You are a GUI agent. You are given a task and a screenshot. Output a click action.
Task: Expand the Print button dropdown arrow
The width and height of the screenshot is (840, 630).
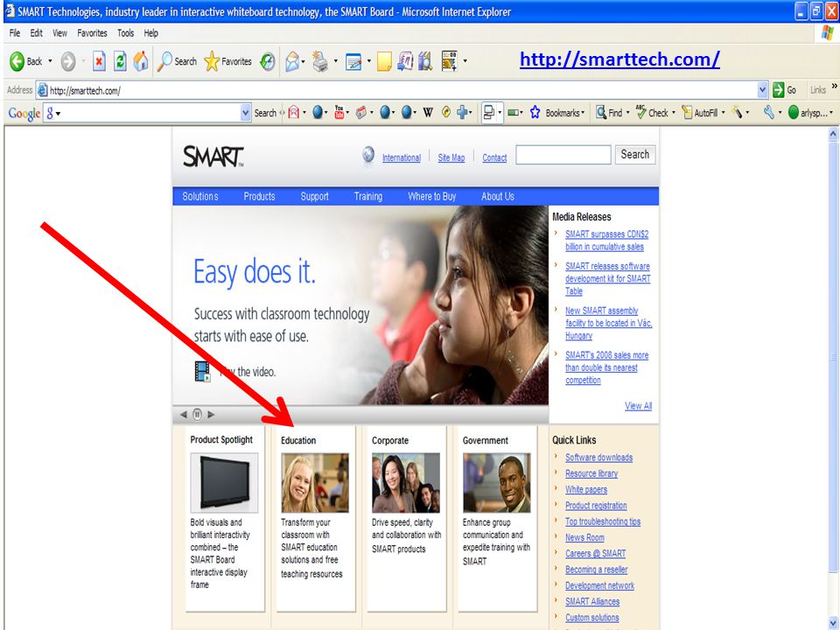pos(335,61)
